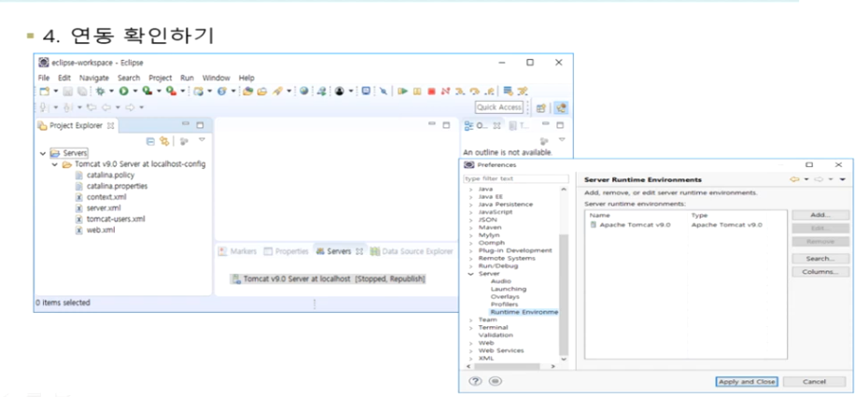
Task: Click the green Run button icon
Action: point(123,92)
